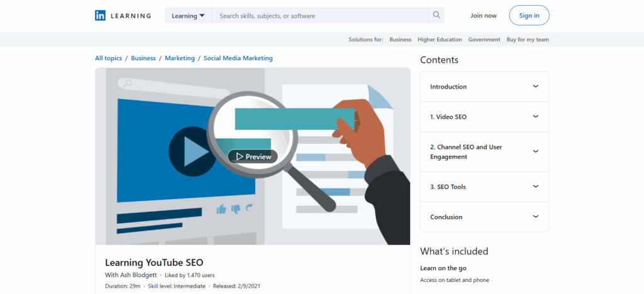Click the search magnifier icon
Screen dimensions: 644x294
[436, 16]
